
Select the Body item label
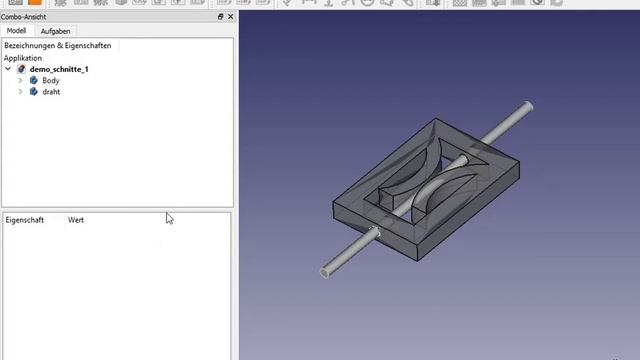(51, 80)
